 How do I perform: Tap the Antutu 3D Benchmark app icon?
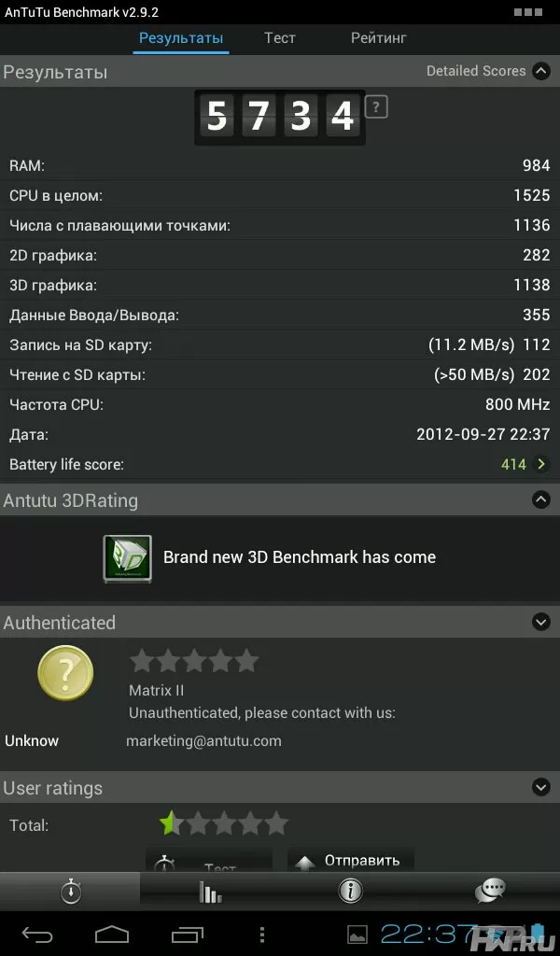tap(127, 558)
